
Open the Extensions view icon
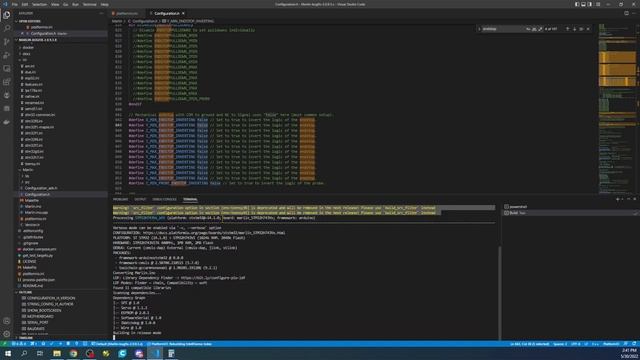(x=7, y=82)
